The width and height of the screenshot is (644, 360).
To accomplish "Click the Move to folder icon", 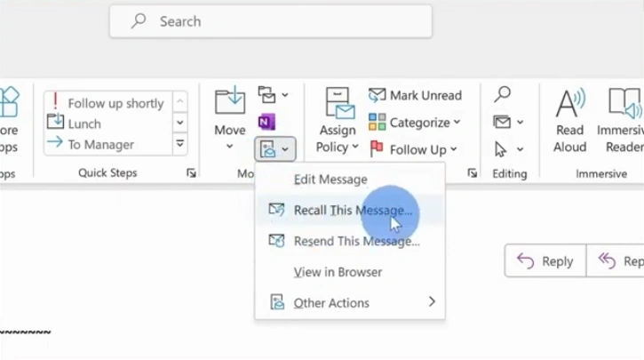I will coord(230,102).
